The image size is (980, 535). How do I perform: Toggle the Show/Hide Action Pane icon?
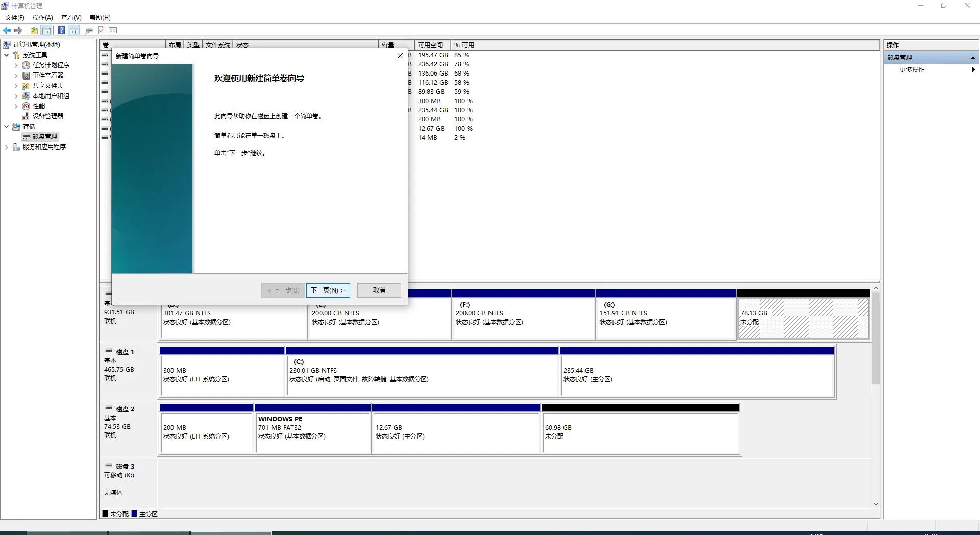pyautogui.click(x=74, y=31)
